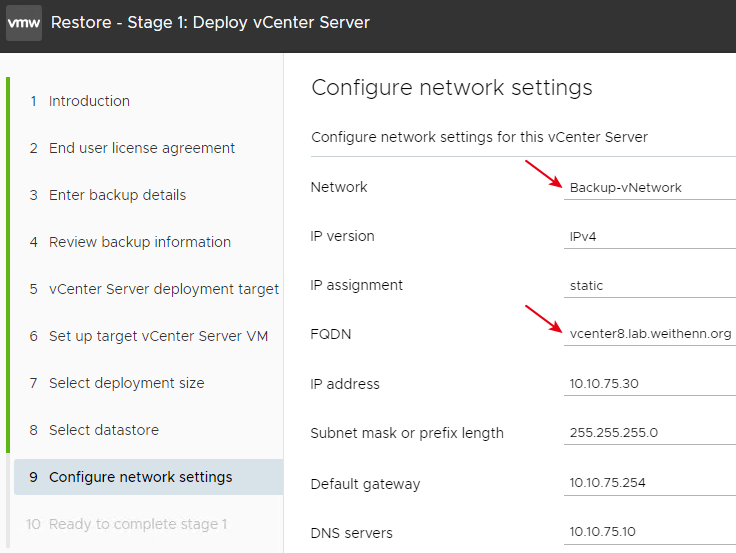This screenshot has width=736, height=553.
Task: Go to step 7 Select deployment size
Action: pos(117,383)
